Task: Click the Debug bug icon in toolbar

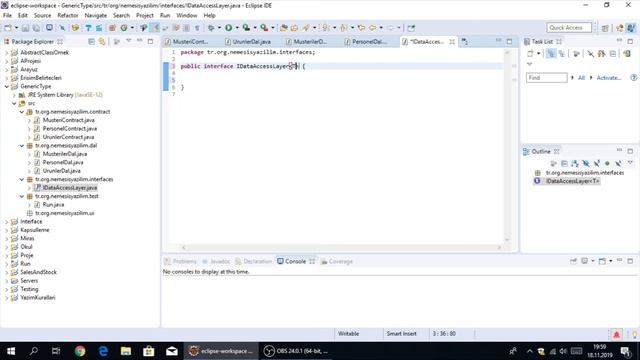Action: (211, 28)
